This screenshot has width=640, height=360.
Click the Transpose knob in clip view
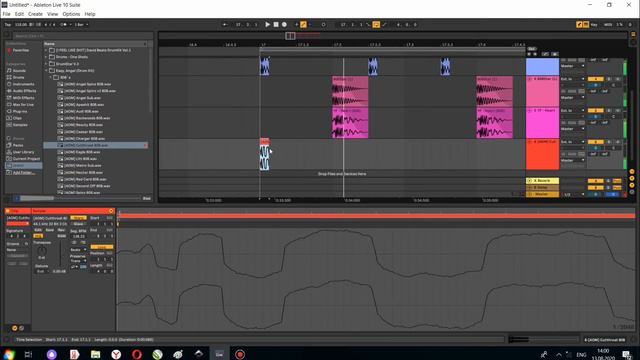click(x=42, y=251)
